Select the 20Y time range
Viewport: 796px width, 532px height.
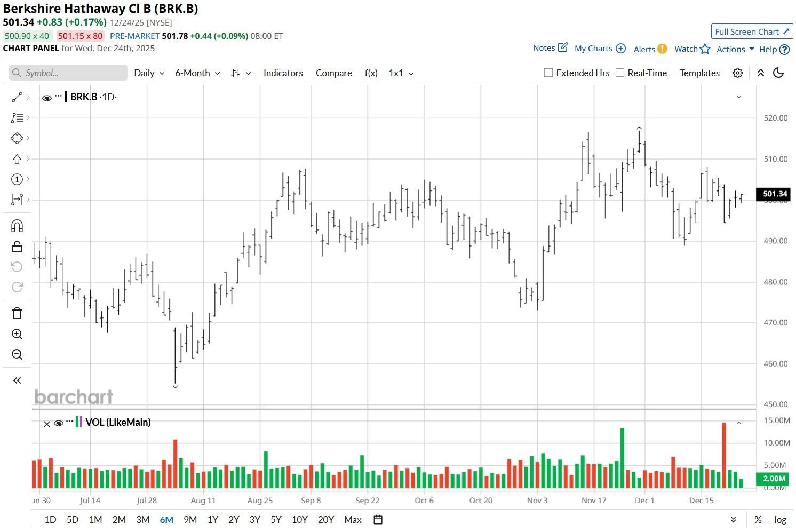click(325, 520)
